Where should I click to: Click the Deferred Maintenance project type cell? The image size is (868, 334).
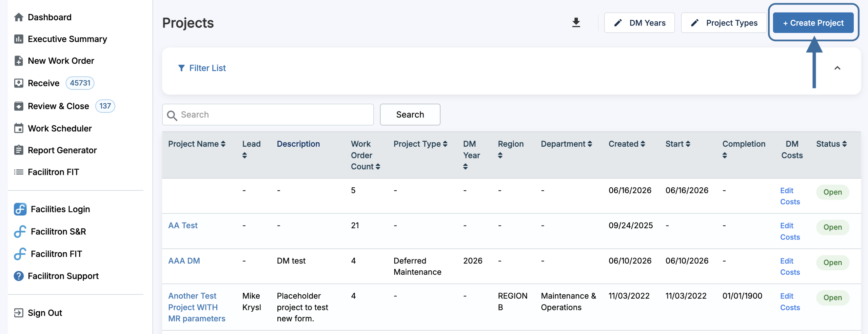click(x=417, y=266)
